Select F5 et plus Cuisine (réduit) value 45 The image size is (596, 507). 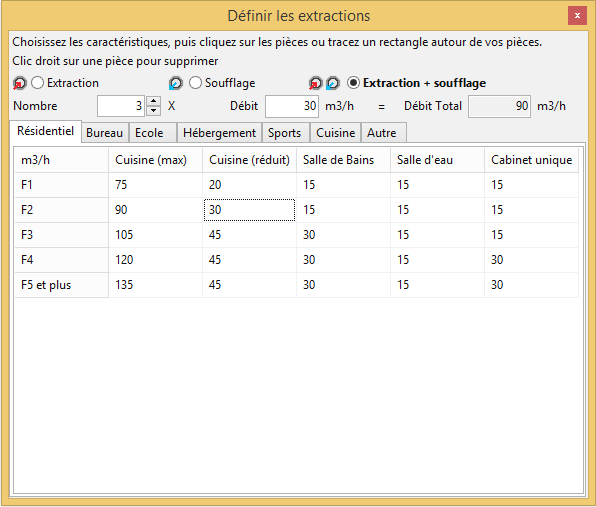pos(249,285)
